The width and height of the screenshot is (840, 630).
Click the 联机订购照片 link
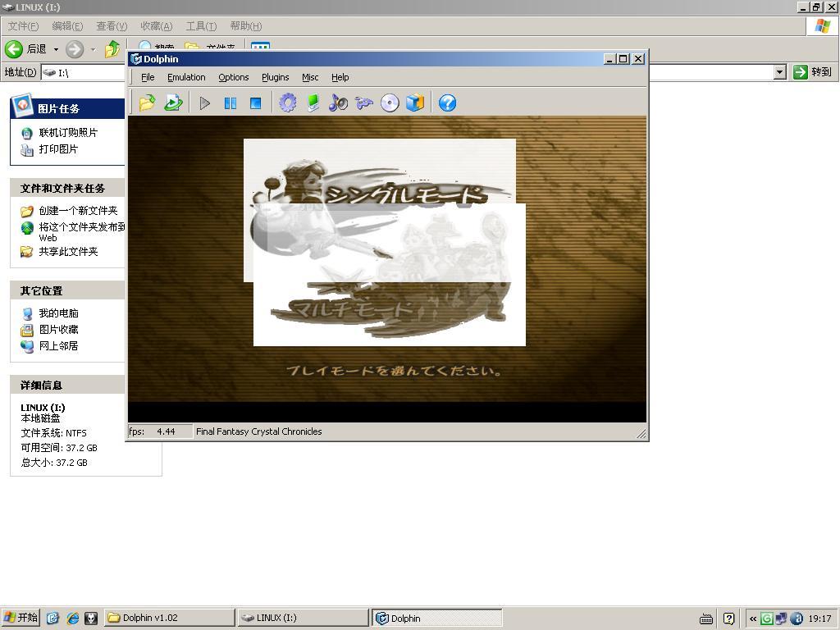(x=68, y=132)
